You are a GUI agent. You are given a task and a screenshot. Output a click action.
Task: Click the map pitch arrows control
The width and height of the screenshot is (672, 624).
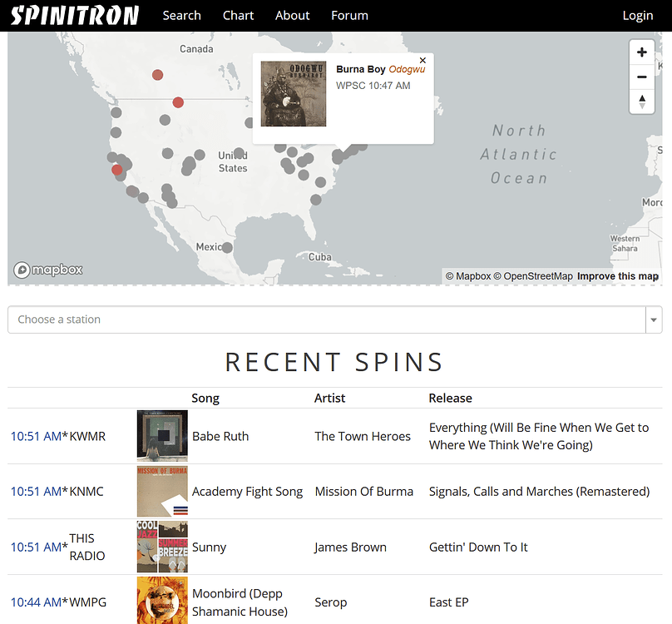click(641, 102)
